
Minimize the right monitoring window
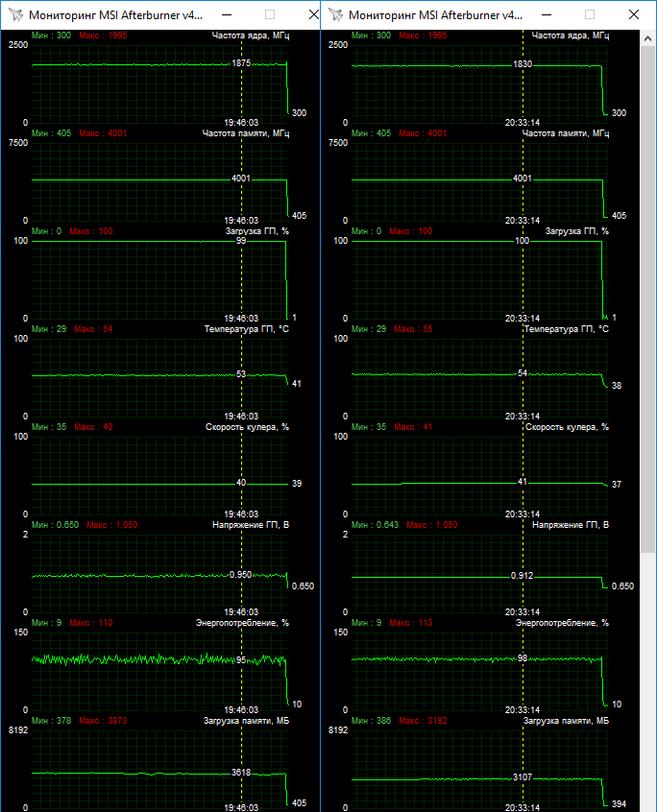point(547,14)
